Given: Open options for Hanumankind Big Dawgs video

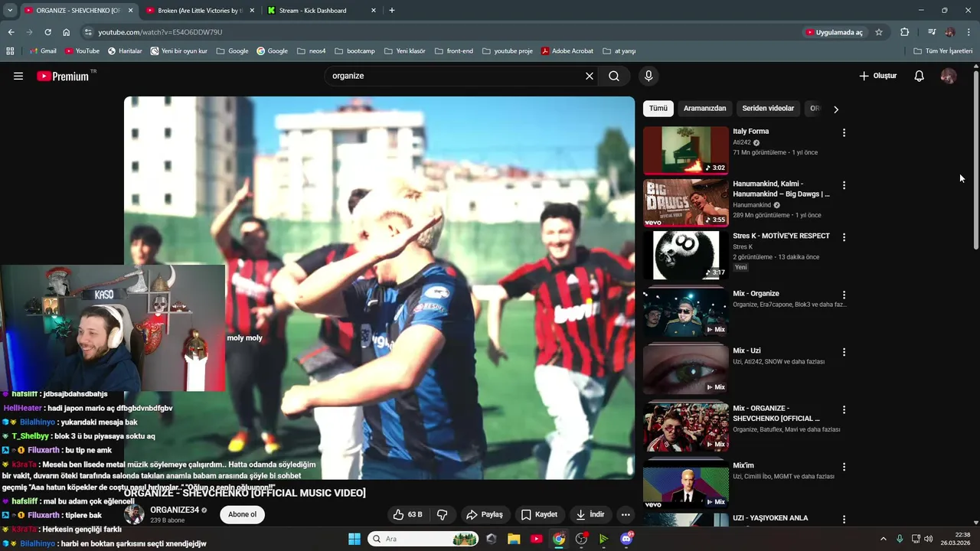Looking at the screenshot, I should click(844, 185).
